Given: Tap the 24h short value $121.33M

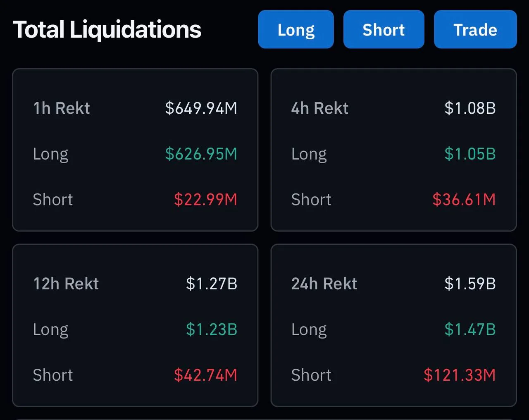Looking at the screenshot, I should pos(459,375).
